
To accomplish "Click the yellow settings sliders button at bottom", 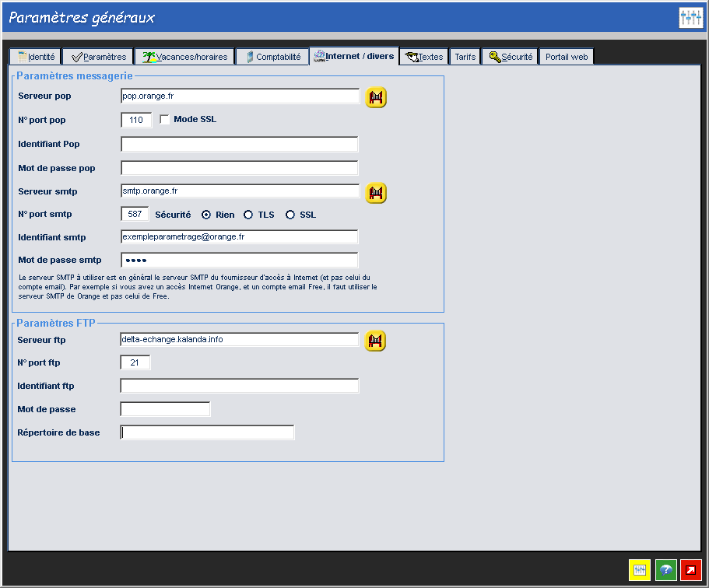I will point(640,569).
